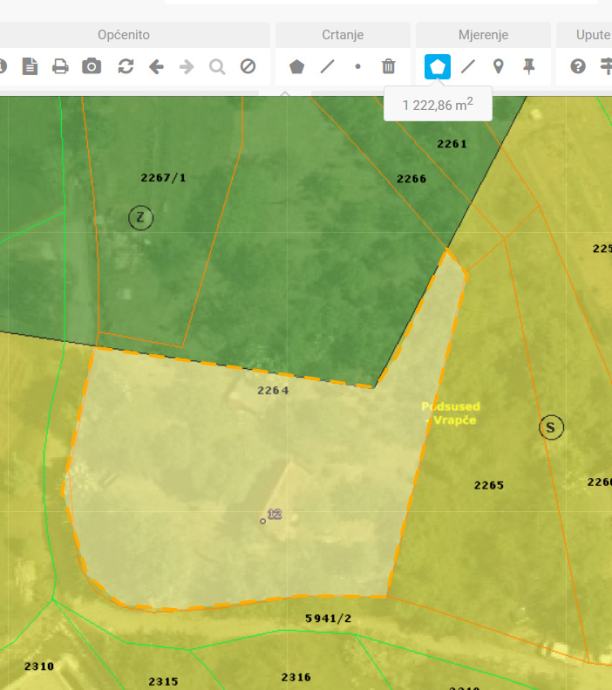Click parcel 2265 on the map
This screenshot has width=612, height=690.
coord(489,485)
